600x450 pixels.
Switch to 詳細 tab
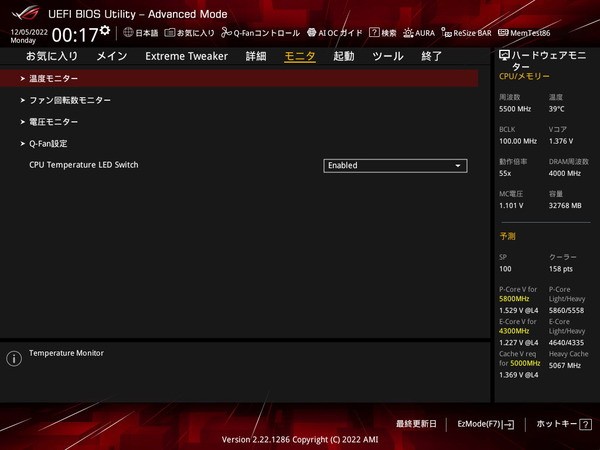[256, 56]
